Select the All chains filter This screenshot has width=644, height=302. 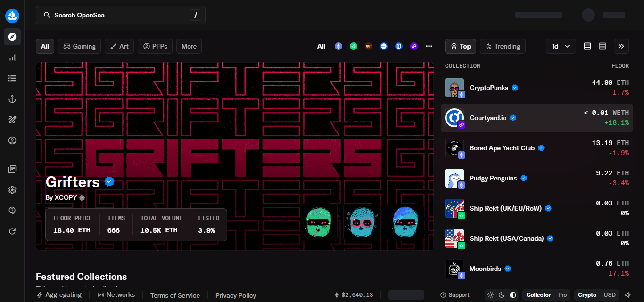(321, 46)
